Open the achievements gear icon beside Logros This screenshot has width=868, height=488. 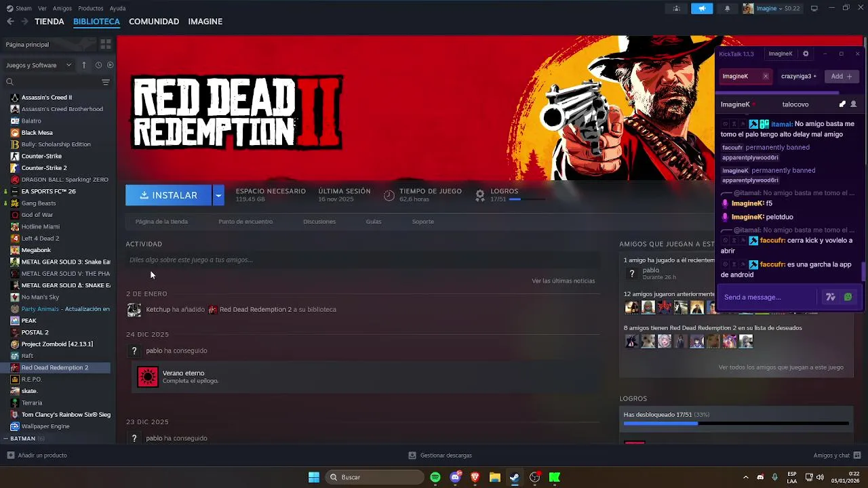click(x=480, y=195)
